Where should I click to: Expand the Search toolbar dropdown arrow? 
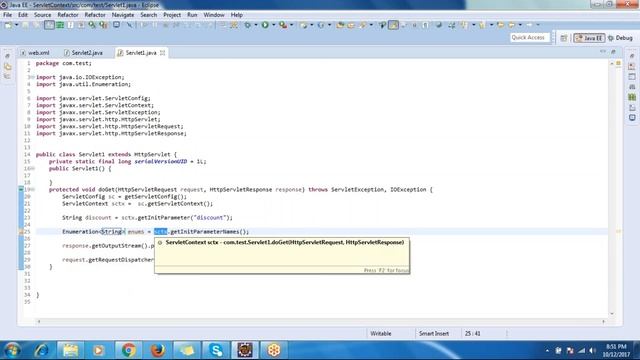371,25
